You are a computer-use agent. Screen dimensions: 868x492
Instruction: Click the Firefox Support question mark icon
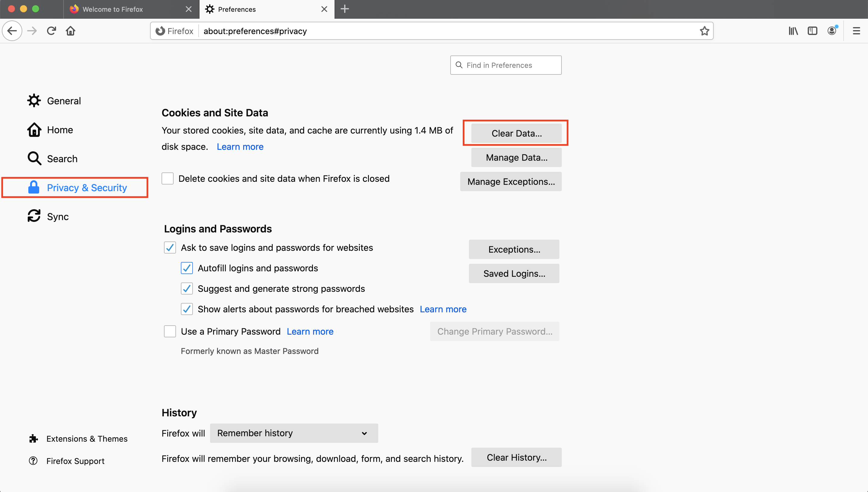(x=33, y=461)
